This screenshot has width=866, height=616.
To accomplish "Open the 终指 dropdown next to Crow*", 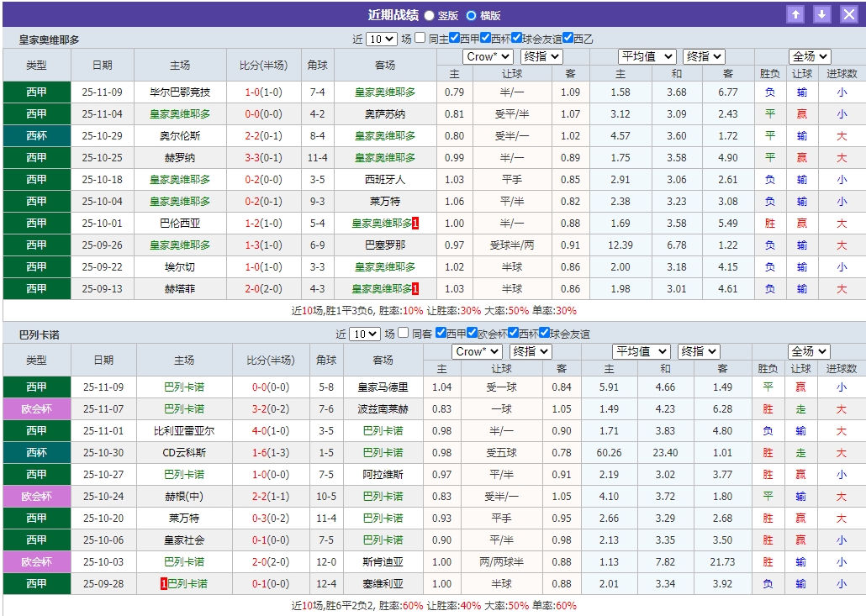I will pos(539,56).
